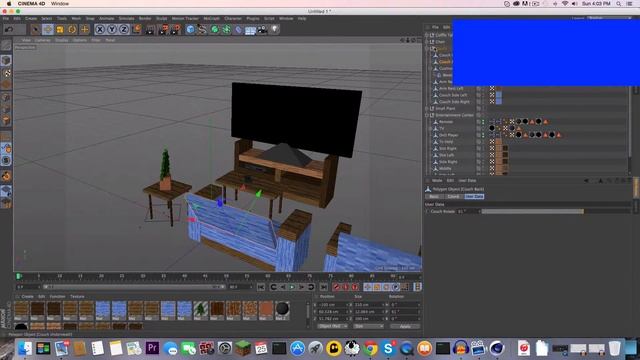
Task: Activate the Move tool
Action: (48, 29)
